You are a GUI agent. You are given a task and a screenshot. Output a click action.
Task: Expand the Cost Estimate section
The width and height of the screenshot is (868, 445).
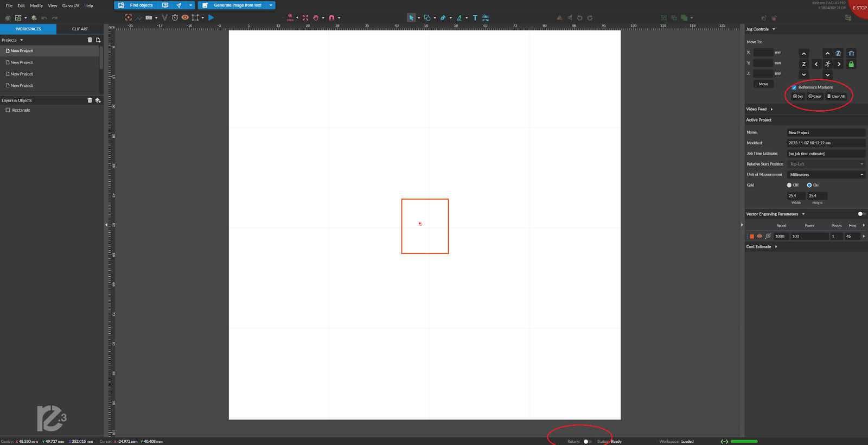[776, 247]
